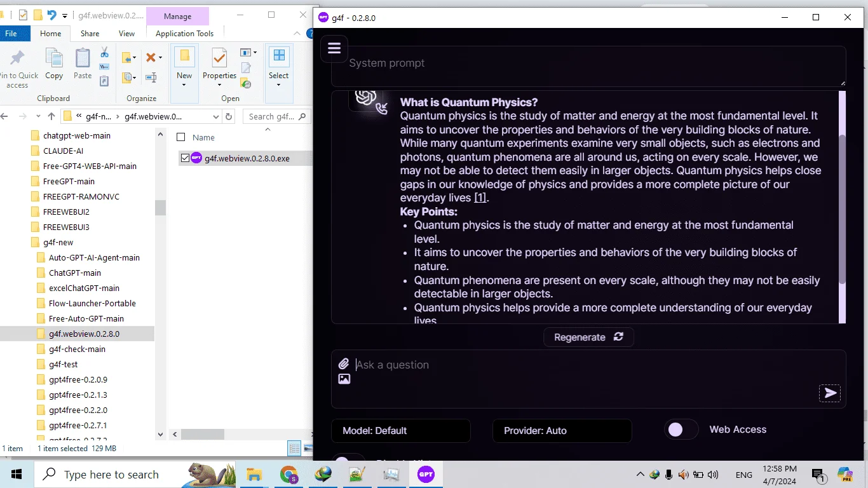Click the folder tree vertical scrollbar thumb
Image resolution: width=868 pixels, height=488 pixels.
[x=160, y=207]
